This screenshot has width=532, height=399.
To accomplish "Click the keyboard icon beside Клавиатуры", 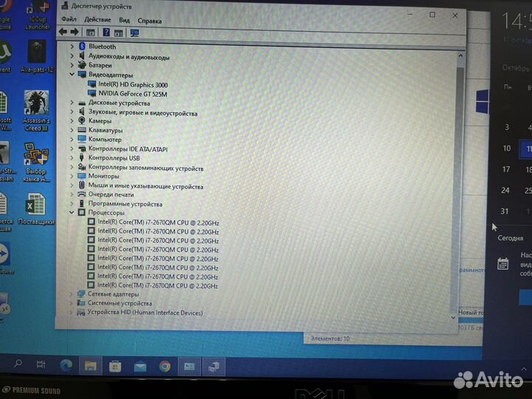I will point(82,129).
